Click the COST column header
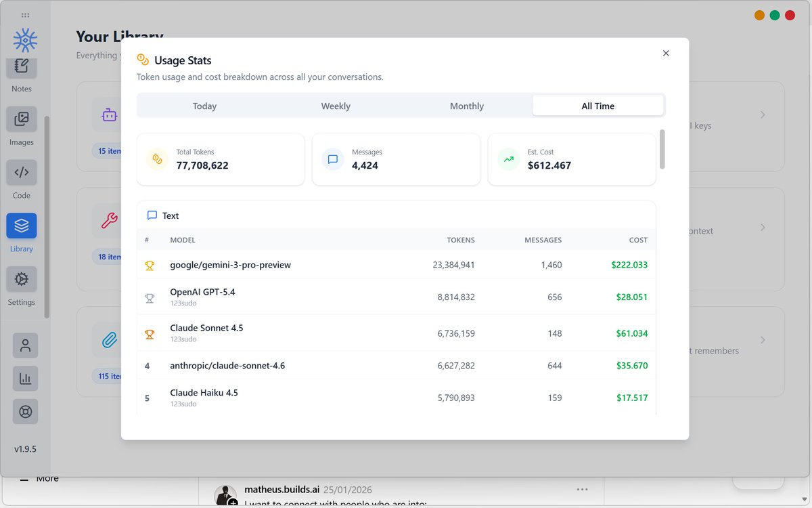The height and width of the screenshot is (508, 812). pyautogui.click(x=638, y=240)
